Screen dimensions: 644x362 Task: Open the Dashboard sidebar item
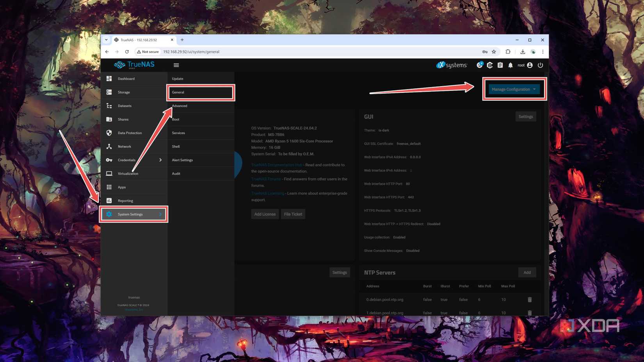point(134,79)
